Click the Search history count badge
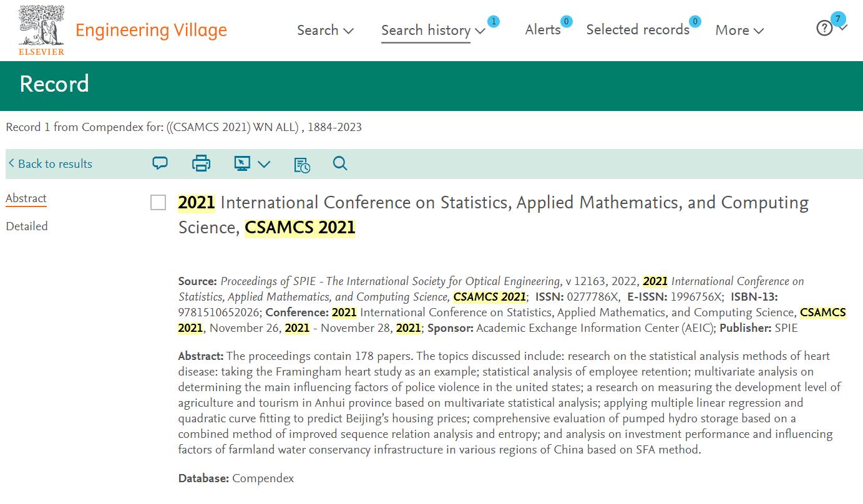The width and height of the screenshot is (863, 504). (493, 22)
